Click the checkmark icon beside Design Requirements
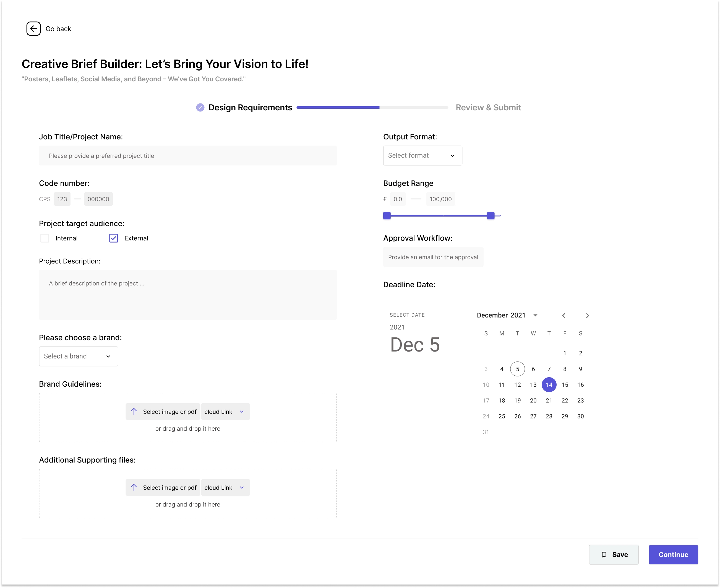Viewport: 720px width, 588px height. pos(200,107)
